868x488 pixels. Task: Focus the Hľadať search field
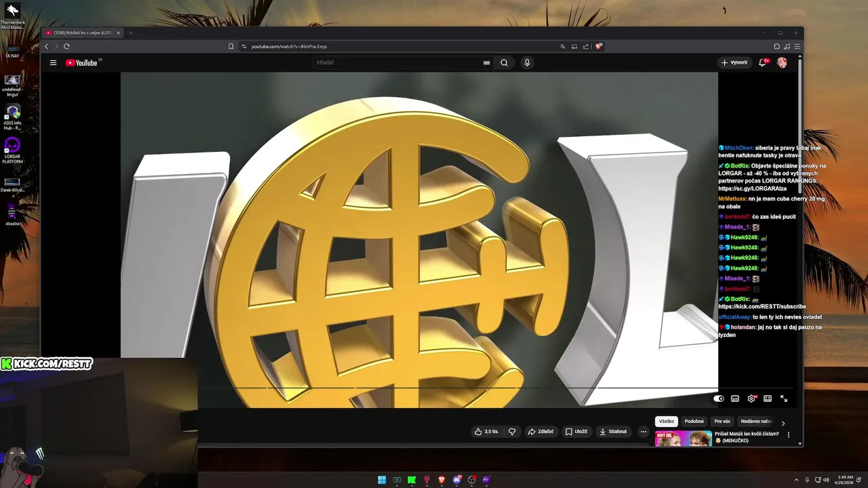tap(399, 62)
